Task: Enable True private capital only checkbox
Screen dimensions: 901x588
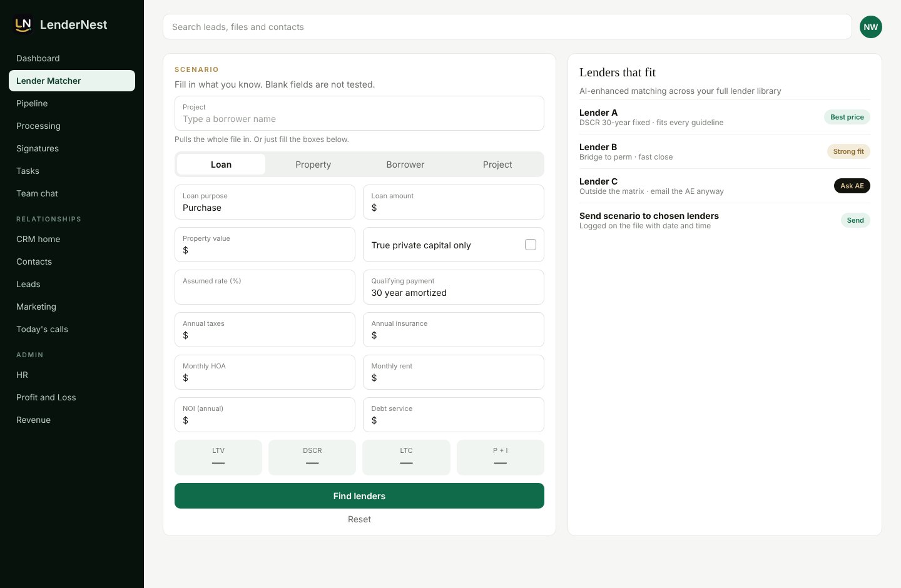Action: (x=531, y=245)
